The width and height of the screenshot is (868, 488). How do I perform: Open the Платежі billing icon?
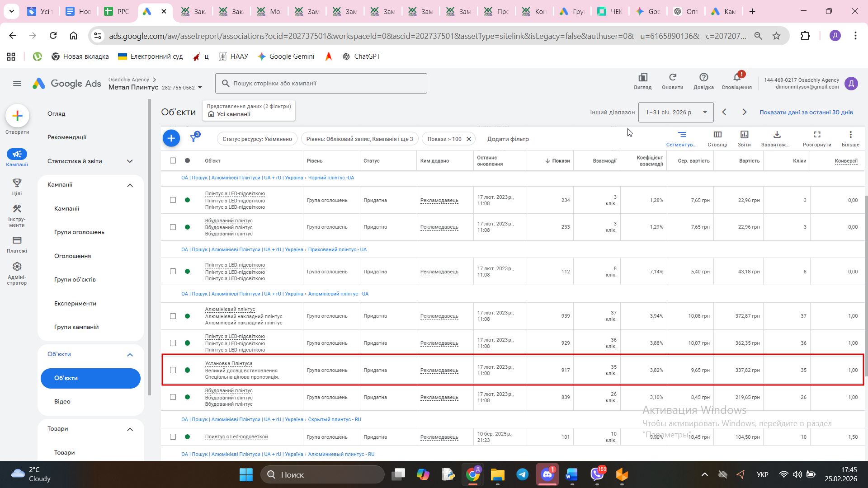(17, 241)
